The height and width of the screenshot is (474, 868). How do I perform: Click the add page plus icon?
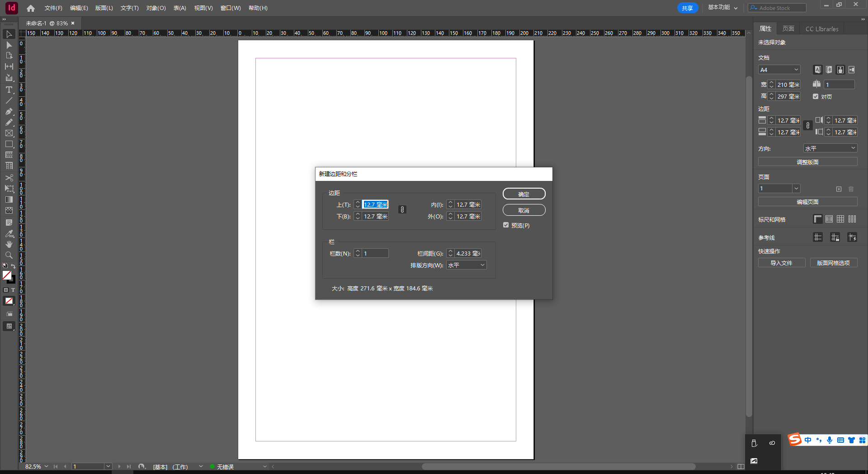[839, 189]
